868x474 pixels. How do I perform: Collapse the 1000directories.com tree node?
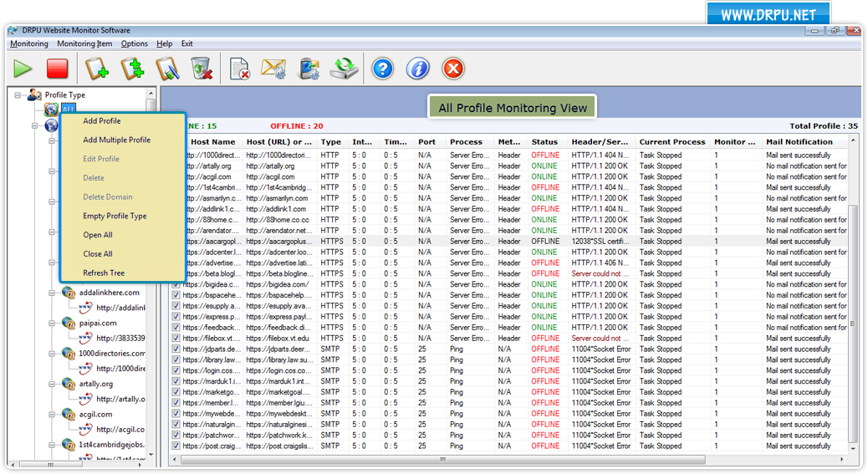coord(52,354)
